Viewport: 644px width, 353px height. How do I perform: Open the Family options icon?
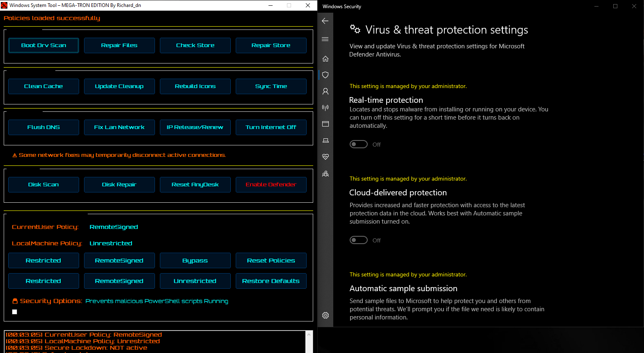click(325, 174)
